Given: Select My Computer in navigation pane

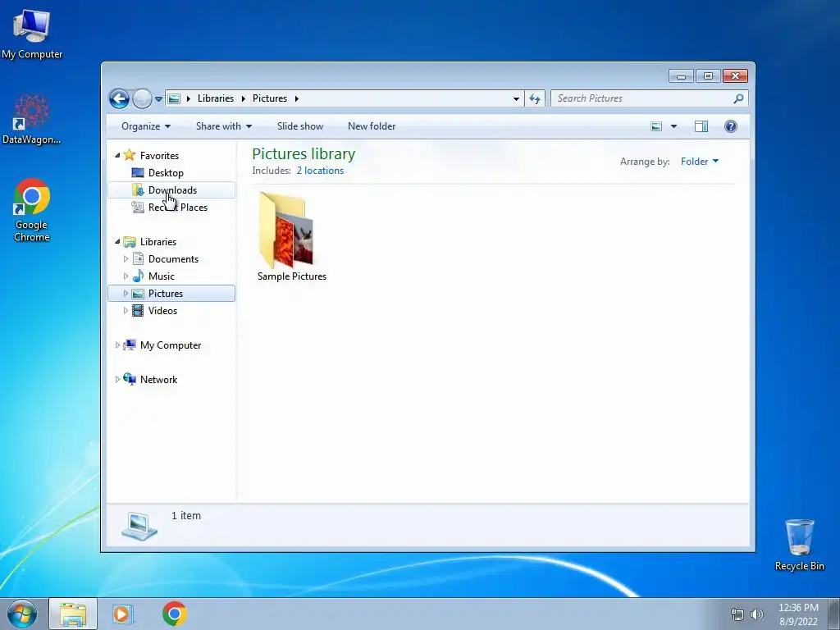Looking at the screenshot, I should pyautogui.click(x=171, y=345).
